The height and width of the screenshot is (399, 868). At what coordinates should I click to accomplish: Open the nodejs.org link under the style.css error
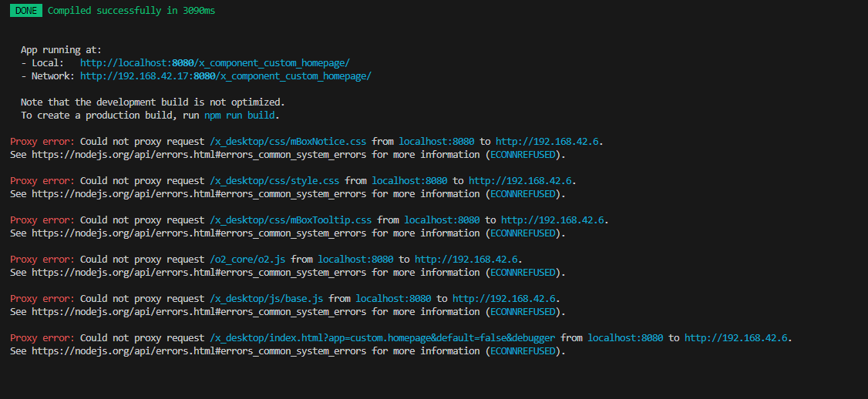[199, 194]
